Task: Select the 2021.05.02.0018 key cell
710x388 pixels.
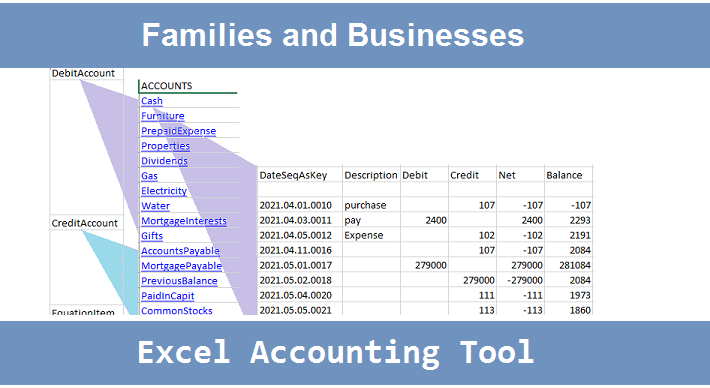Action: click(300, 280)
